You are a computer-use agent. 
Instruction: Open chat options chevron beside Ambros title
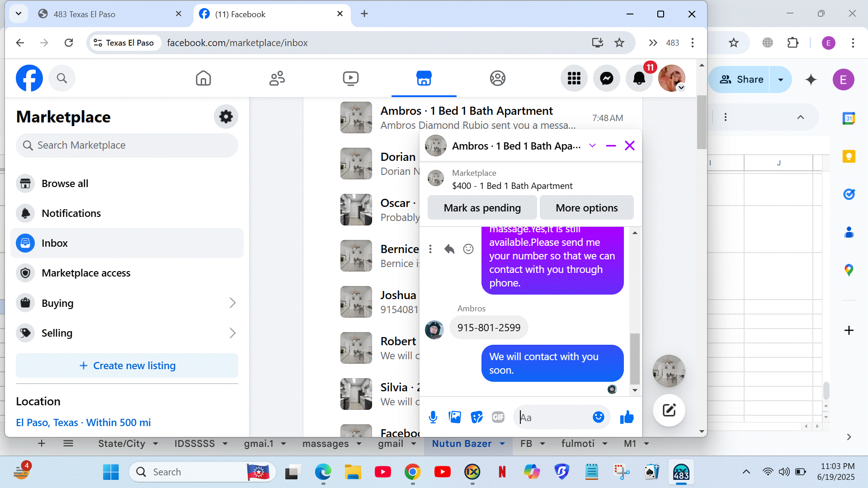tap(592, 145)
